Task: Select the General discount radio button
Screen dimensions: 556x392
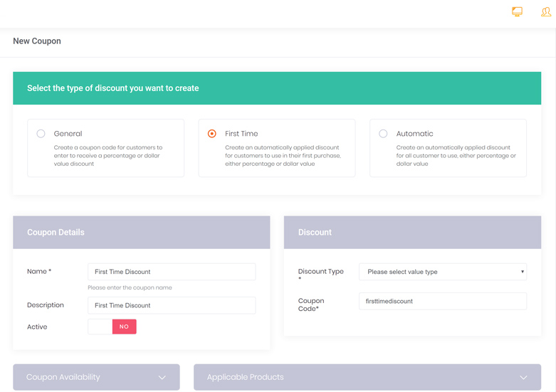Action: coord(41,134)
